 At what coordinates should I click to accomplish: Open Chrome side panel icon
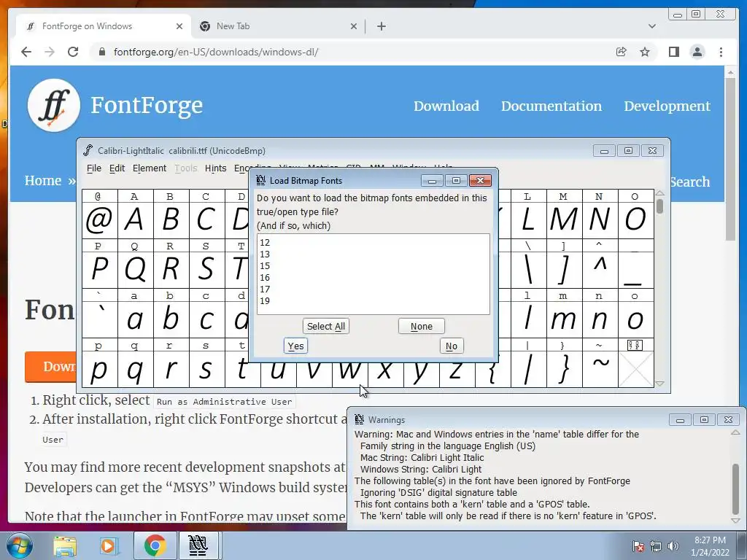pyautogui.click(x=673, y=52)
